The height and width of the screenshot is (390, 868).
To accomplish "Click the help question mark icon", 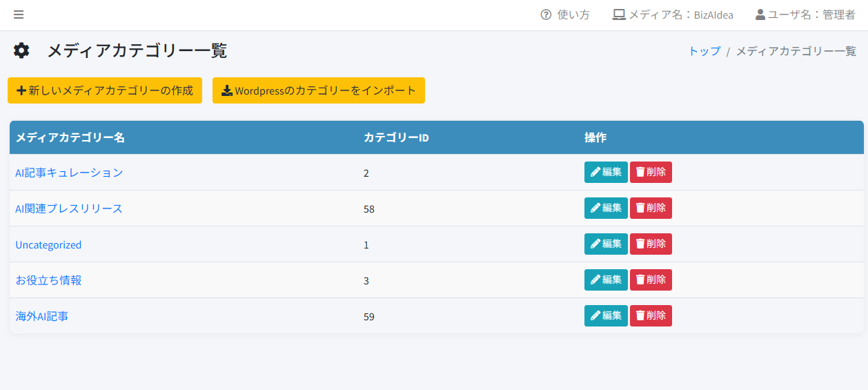I will [546, 14].
